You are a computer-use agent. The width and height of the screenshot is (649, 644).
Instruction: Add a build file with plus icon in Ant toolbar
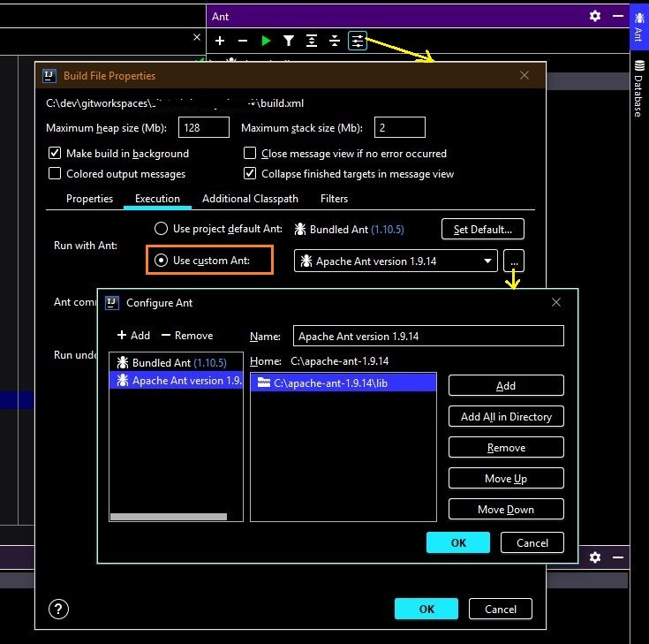(x=220, y=41)
